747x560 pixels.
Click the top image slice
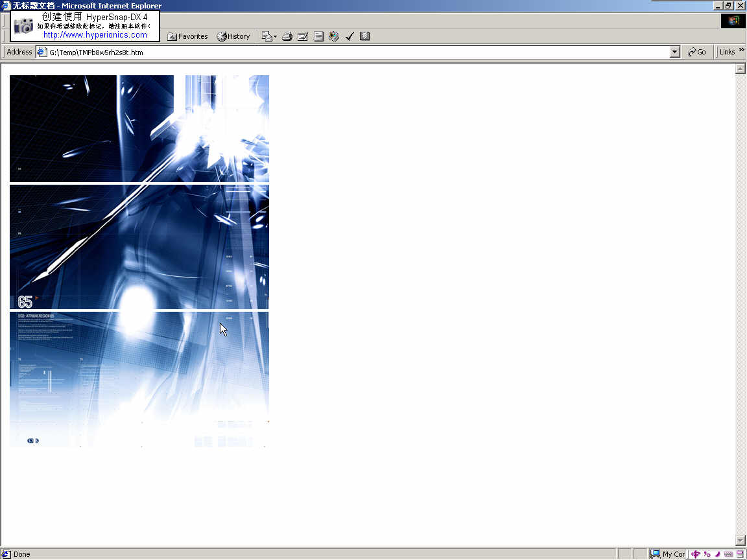pyautogui.click(x=139, y=128)
